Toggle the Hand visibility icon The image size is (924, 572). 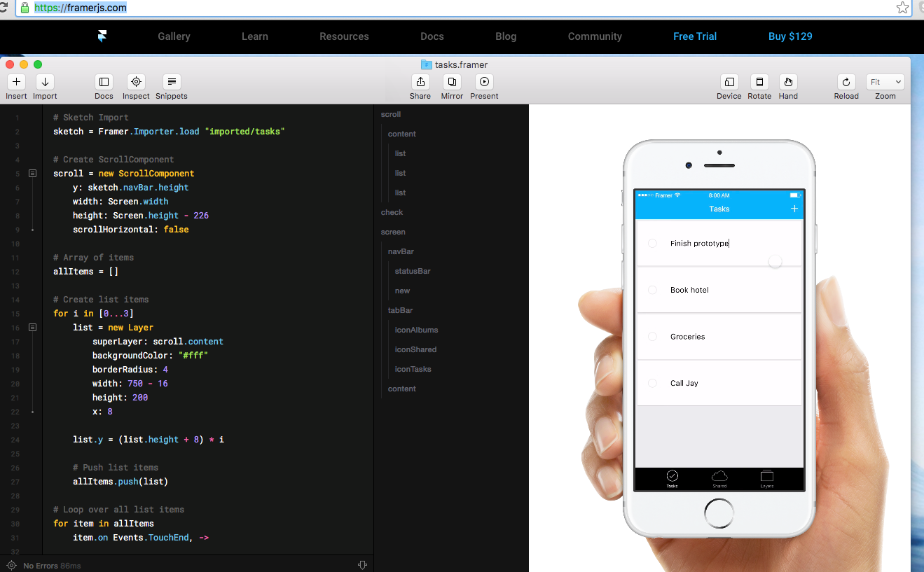coord(788,82)
